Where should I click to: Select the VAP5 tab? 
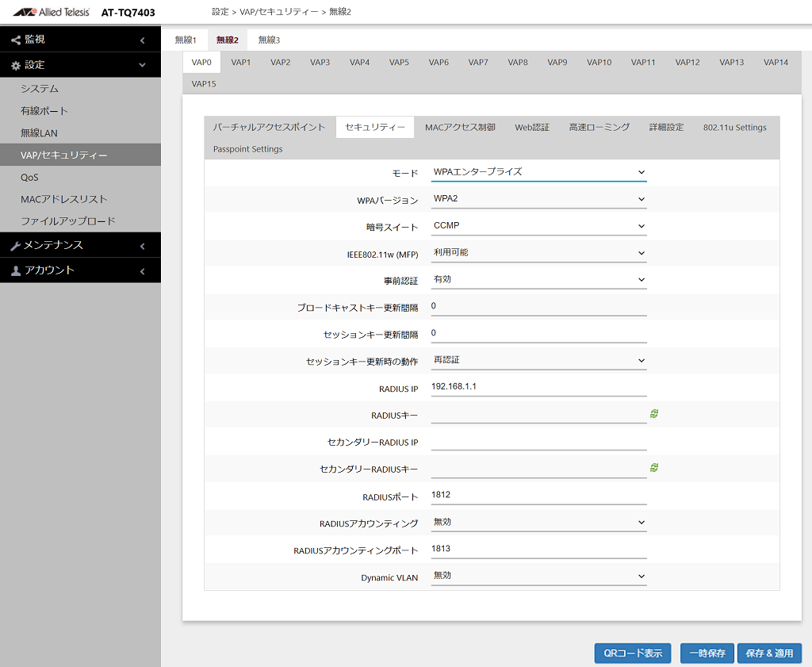(399, 62)
